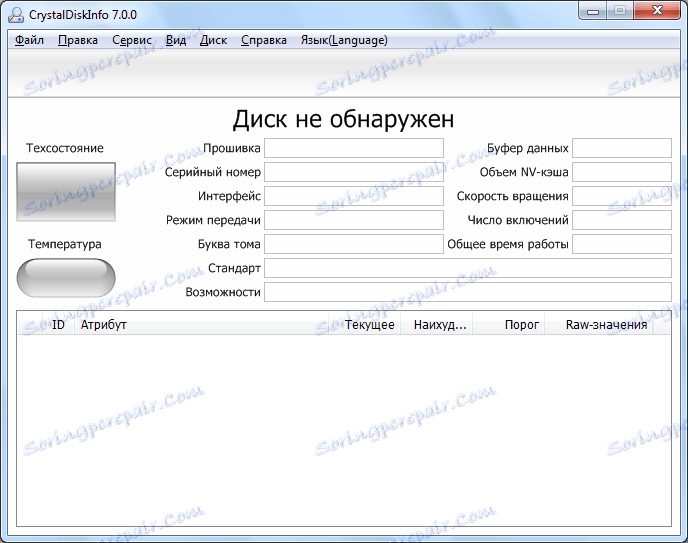Click the CrystalDiskInfo title bar icon
Image resolution: width=688 pixels, height=543 pixels.
(16, 14)
